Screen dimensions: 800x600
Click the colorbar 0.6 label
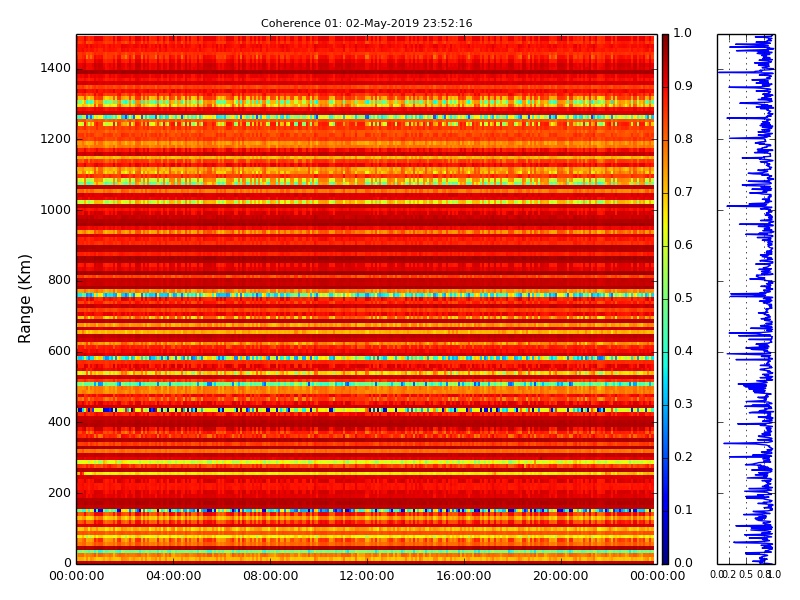683,245
